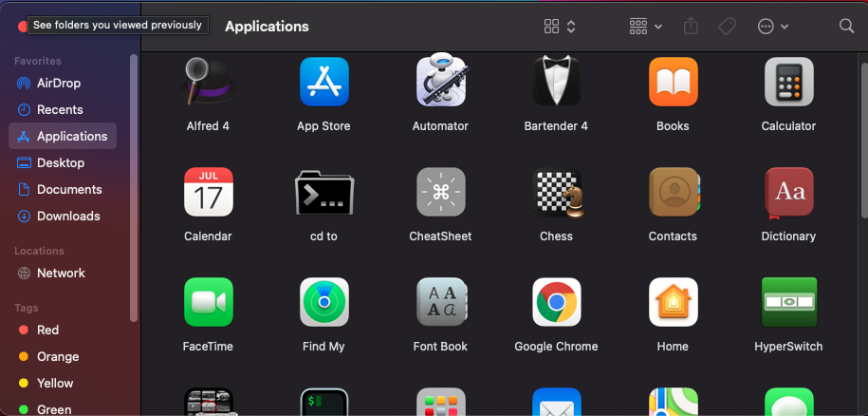Select Network under Locations
Image resolution: width=868 pixels, height=416 pixels.
coord(63,274)
